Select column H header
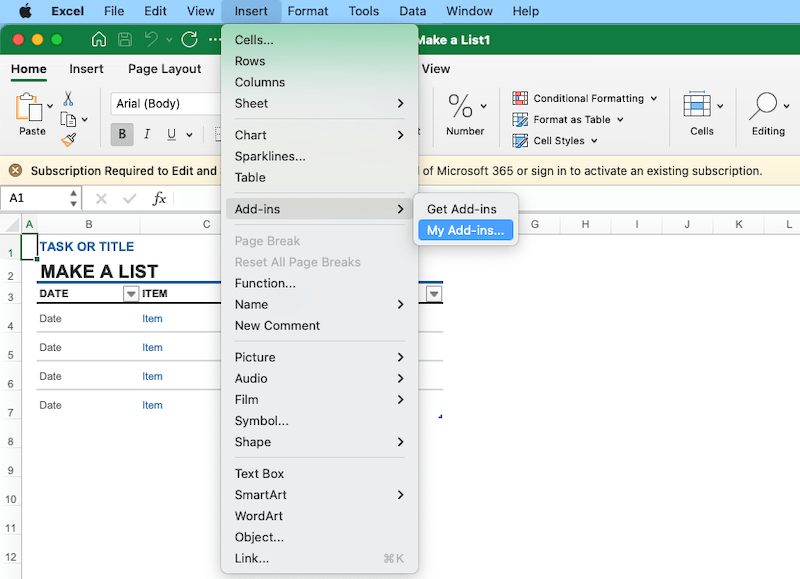 pos(585,224)
